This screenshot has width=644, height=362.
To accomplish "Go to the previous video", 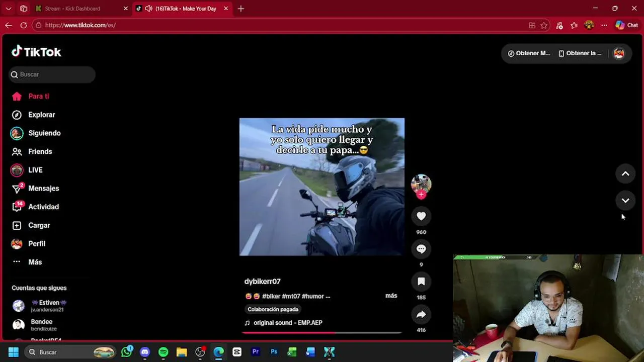I will coord(625,173).
